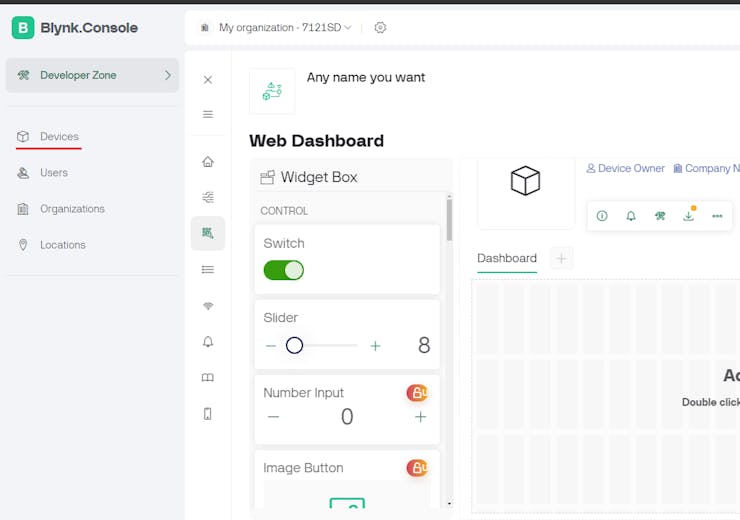This screenshot has height=520, width=740.
Task: Click the Slider widget handle
Action: point(294,345)
